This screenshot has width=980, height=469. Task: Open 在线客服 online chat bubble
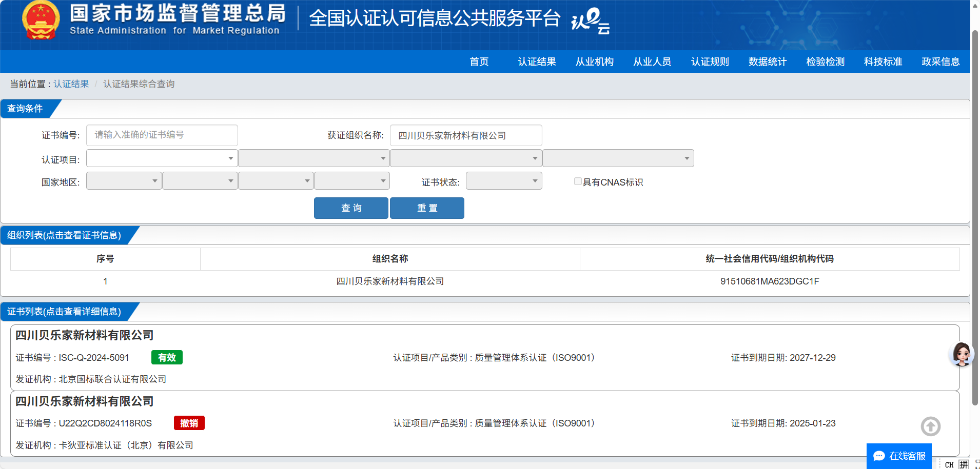(x=899, y=456)
